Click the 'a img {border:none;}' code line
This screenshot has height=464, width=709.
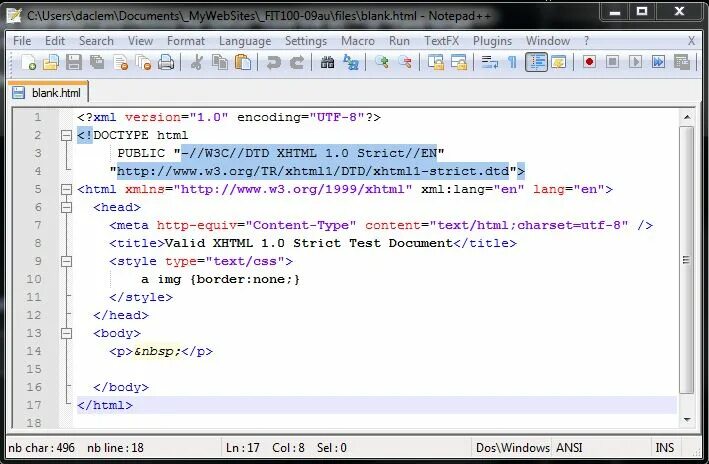(x=220, y=279)
